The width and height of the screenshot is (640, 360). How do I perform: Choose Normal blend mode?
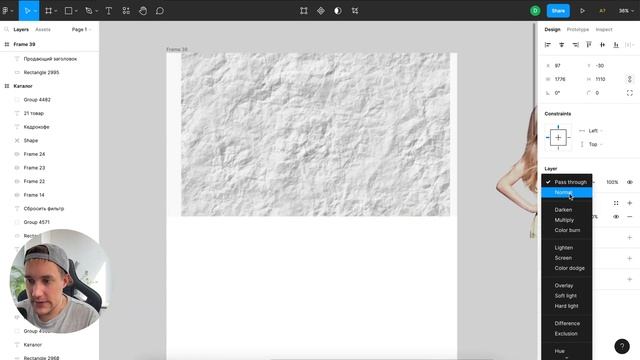567,192
